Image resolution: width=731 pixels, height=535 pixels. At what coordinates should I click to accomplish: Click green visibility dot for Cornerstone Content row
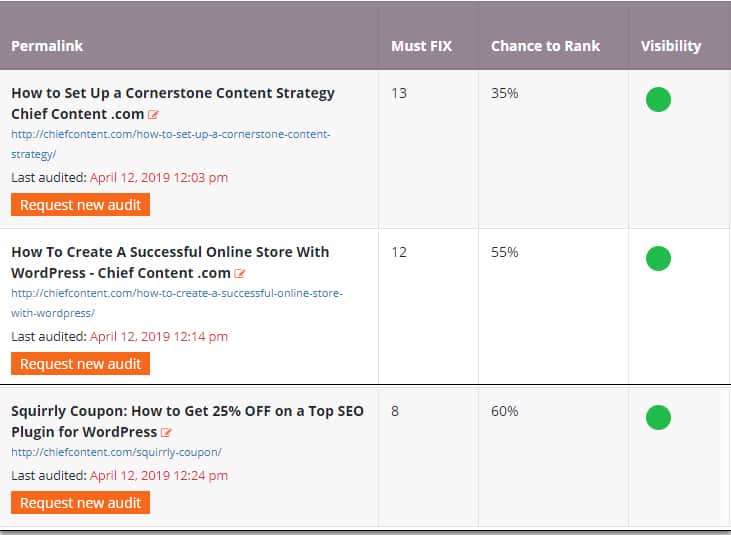pos(658,100)
